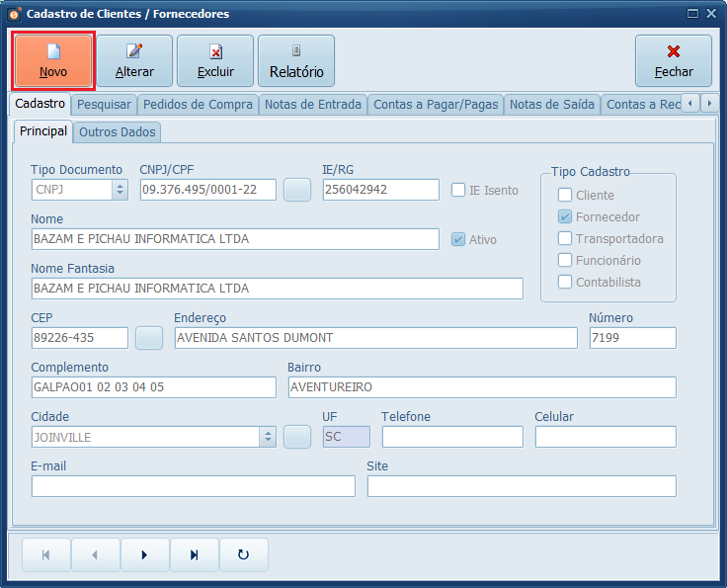The height and width of the screenshot is (588, 727).
Task: Go to the first record
Action: point(46,555)
